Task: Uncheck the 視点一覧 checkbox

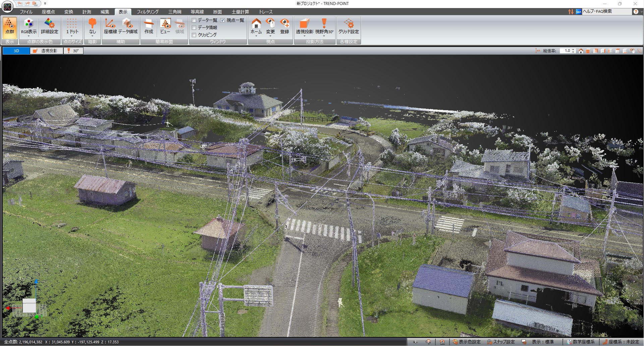Action: click(223, 20)
